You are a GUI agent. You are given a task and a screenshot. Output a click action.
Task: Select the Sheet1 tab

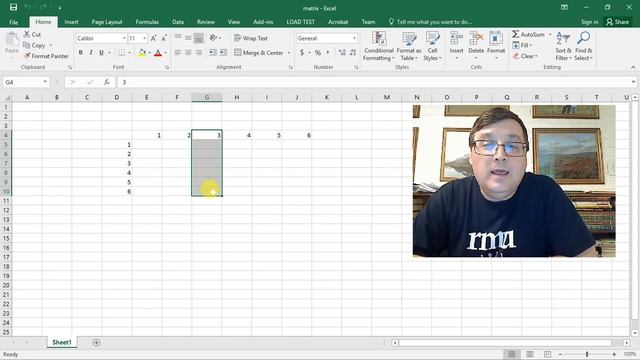[x=62, y=342]
